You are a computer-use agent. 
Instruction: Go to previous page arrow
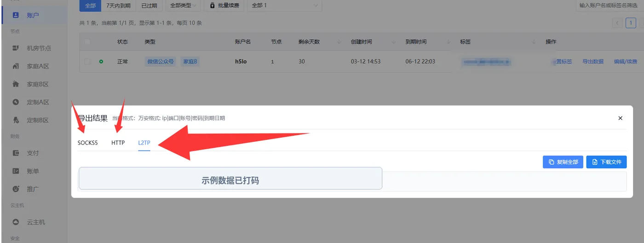click(617, 23)
